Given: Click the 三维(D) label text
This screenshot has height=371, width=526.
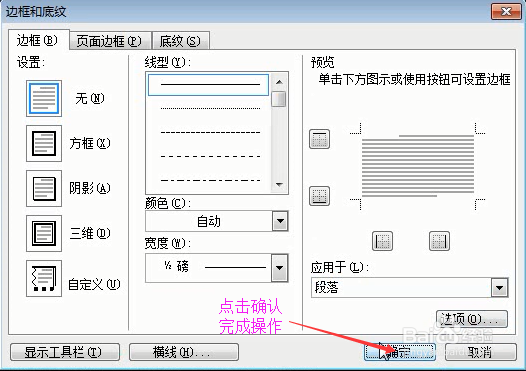Looking at the screenshot, I should [90, 233].
